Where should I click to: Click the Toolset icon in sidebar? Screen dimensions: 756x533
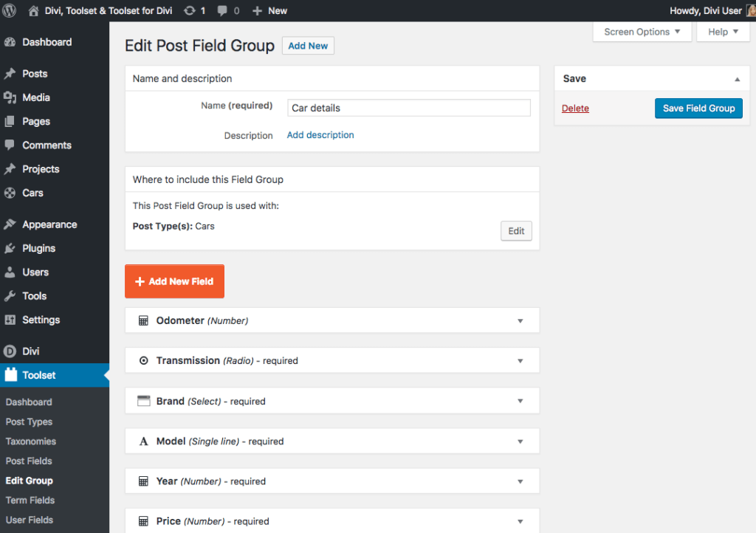(x=10, y=374)
